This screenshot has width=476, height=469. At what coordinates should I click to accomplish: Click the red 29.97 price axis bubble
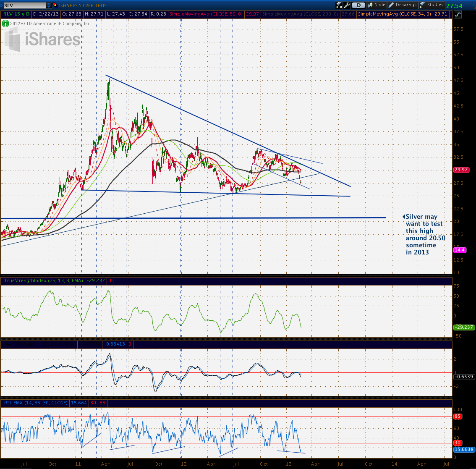click(461, 170)
